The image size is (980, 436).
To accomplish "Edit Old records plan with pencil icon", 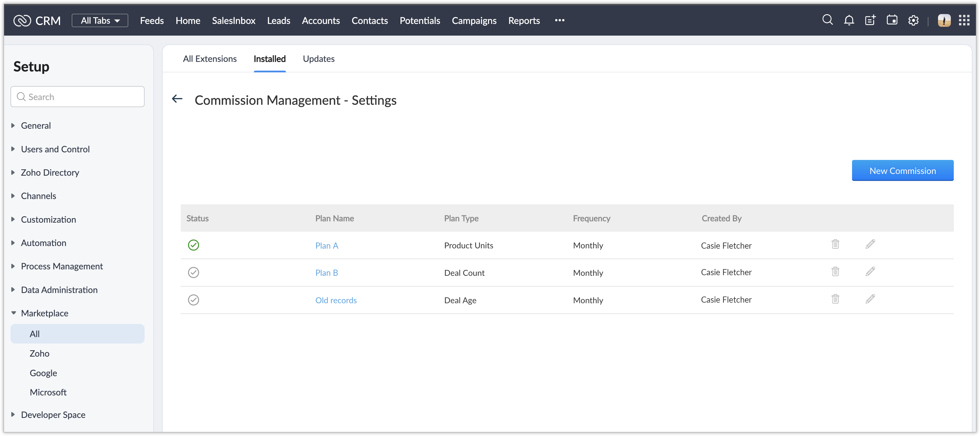I will [870, 299].
